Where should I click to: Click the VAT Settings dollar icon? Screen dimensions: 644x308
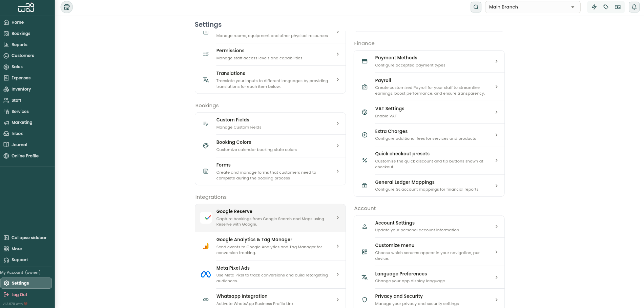(x=365, y=112)
